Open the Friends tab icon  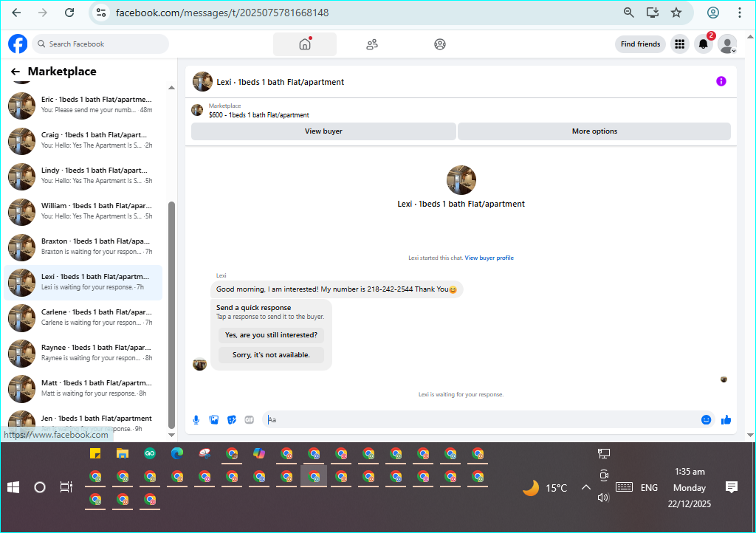pyautogui.click(x=372, y=44)
